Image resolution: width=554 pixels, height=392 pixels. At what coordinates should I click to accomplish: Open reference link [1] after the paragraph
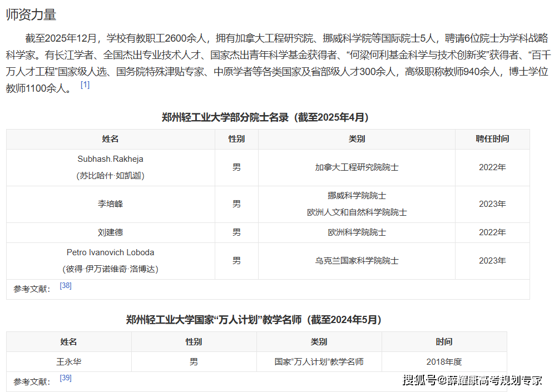click(x=85, y=85)
